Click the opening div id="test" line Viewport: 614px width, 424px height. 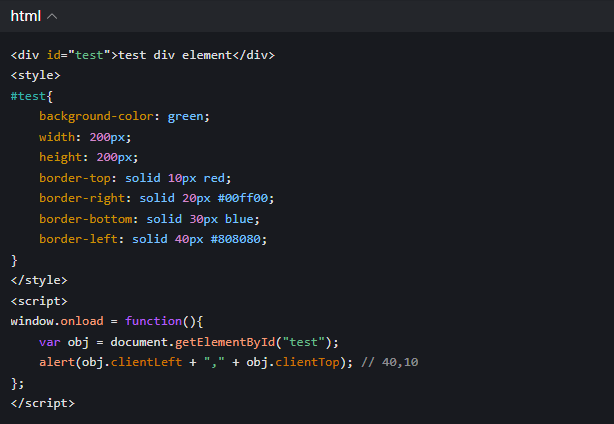point(142,55)
